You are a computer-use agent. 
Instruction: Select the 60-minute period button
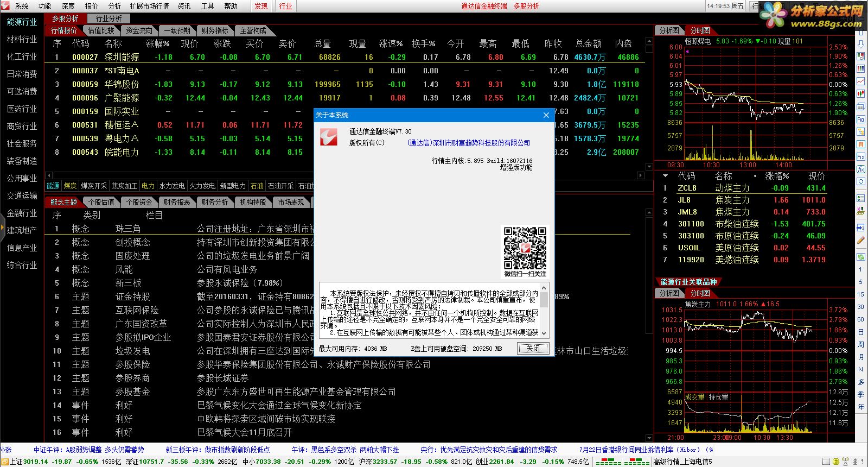click(860, 319)
